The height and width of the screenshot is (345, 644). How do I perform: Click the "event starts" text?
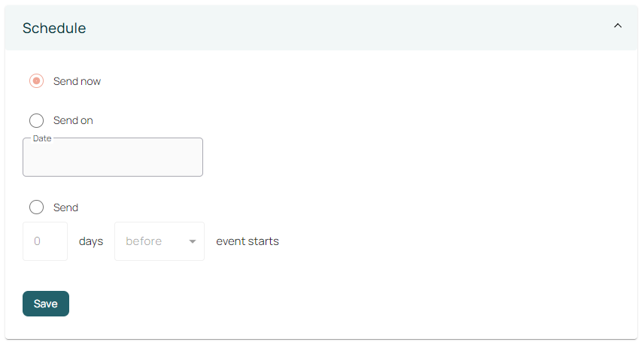248,241
